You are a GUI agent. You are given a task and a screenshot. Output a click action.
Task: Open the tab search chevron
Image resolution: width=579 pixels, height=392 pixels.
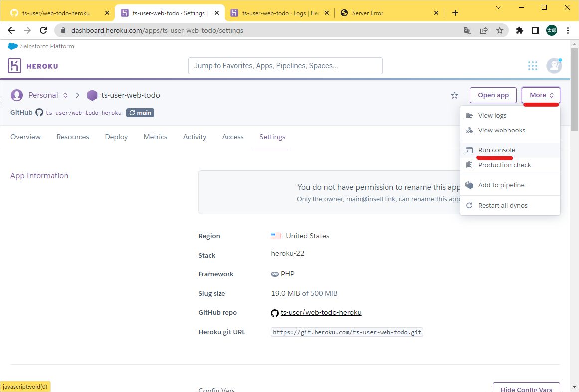coord(498,7)
